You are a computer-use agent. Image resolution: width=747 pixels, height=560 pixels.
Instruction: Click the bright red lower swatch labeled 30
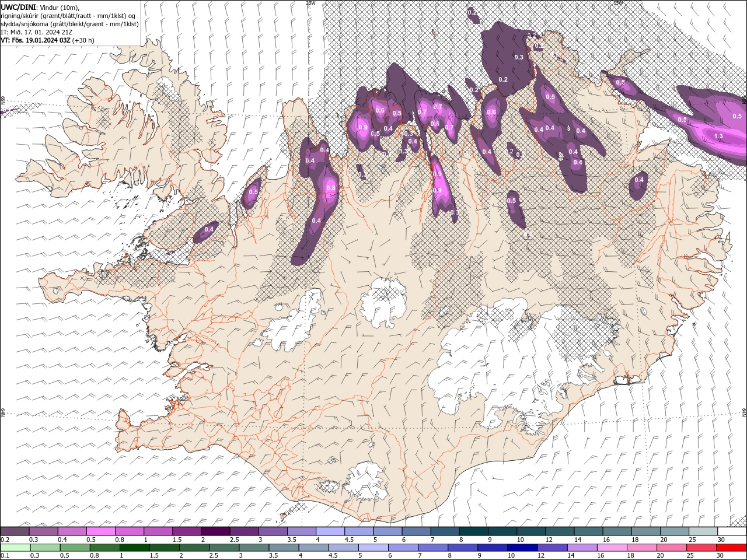point(732,548)
